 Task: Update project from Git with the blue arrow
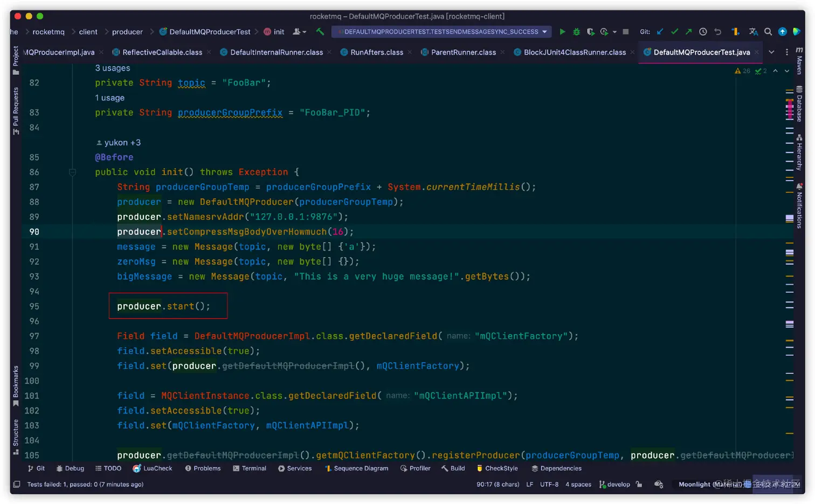click(660, 32)
